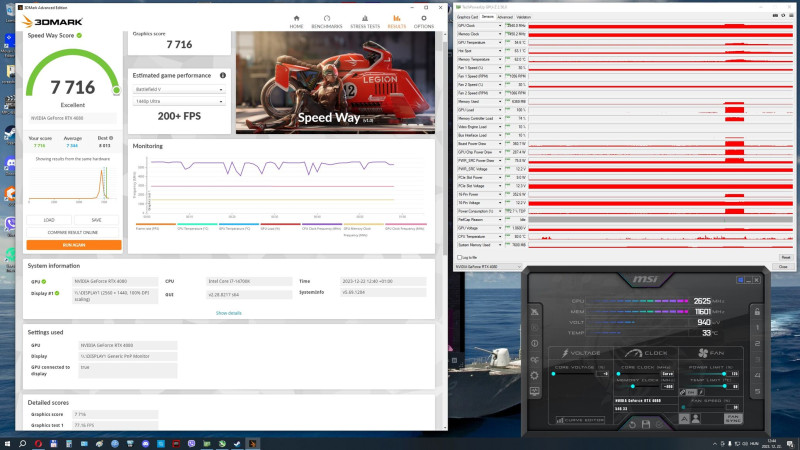This screenshot has height=450, width=800.
Task: Click GPU-Z screenshot camera icon
Action: coord(775,16)
